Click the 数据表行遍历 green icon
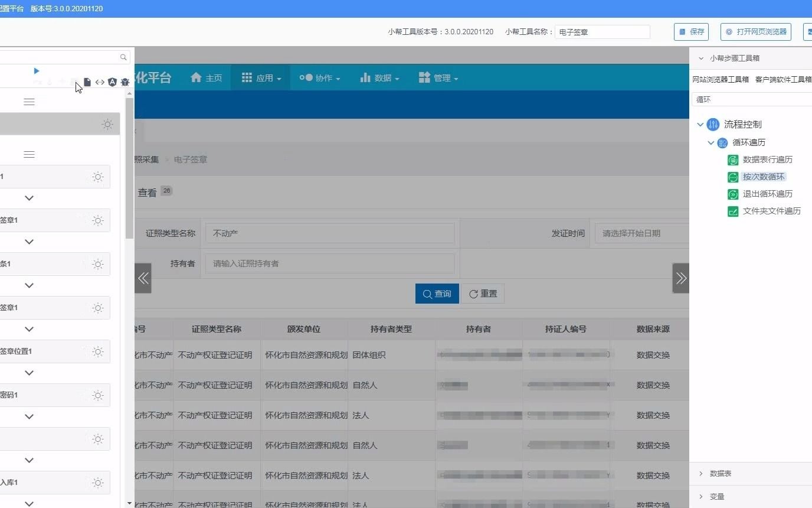This screenshot has height=508, width=812. click(x=733, y=159)
